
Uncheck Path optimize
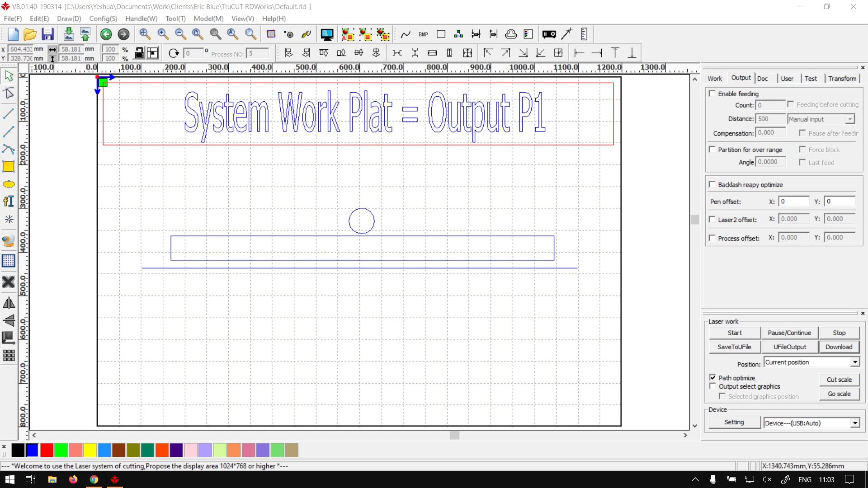[713, 378]
